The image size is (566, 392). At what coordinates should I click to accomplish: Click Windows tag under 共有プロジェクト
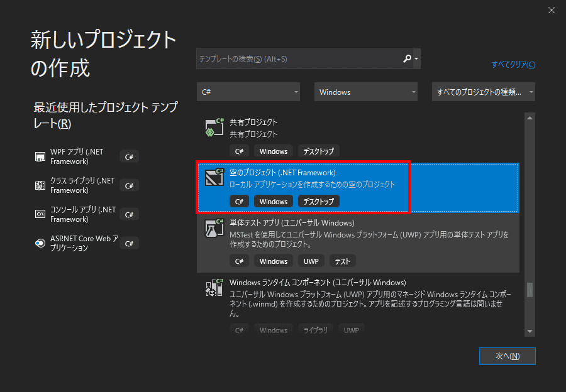(274, 151)
